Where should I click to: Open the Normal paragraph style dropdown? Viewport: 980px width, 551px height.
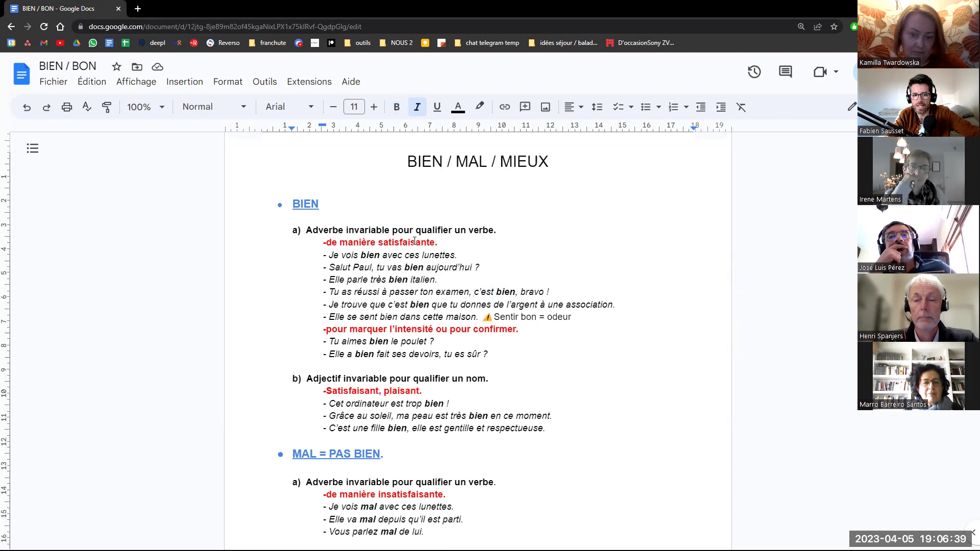[x=214, y=107]
